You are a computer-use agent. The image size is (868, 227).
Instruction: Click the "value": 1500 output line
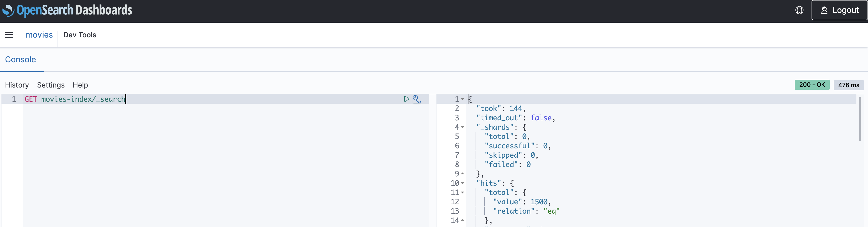coord(522,202)
